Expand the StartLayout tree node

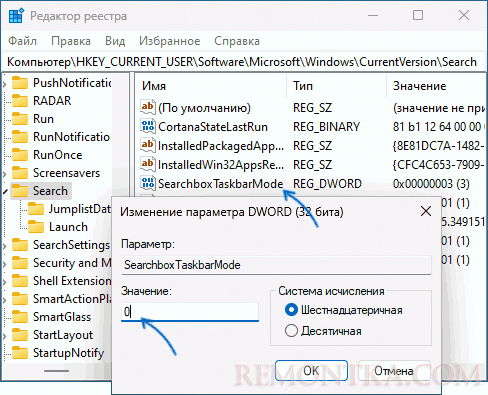coord(5,335)
